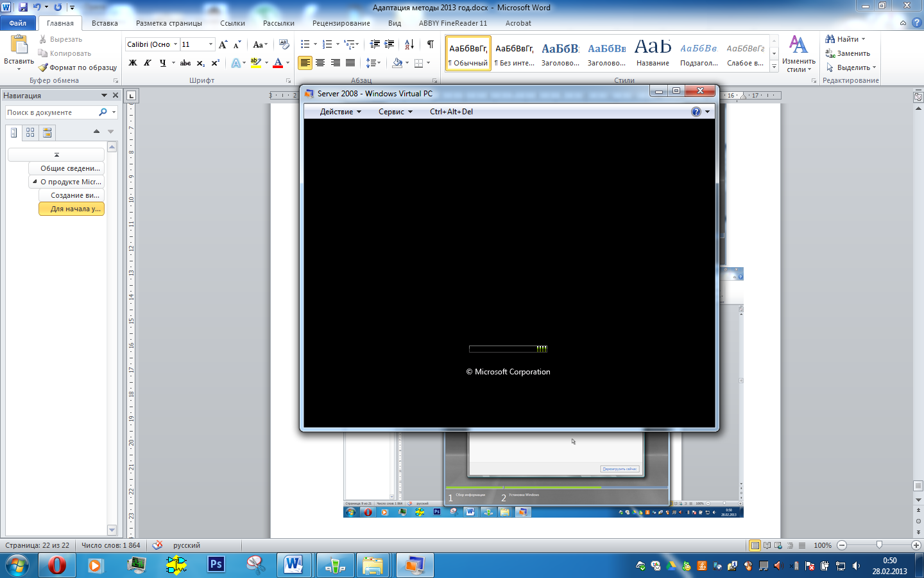The height and width of the screenshot is (578, 924).
Task: Apply strikethrough formatting
Action: click(x=185, y=63)
